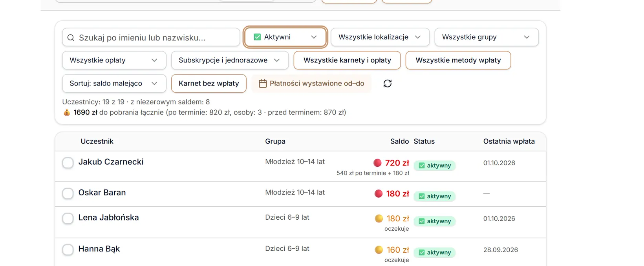Click the money bag icon
The image size is (644, 266).
point(67,113)
